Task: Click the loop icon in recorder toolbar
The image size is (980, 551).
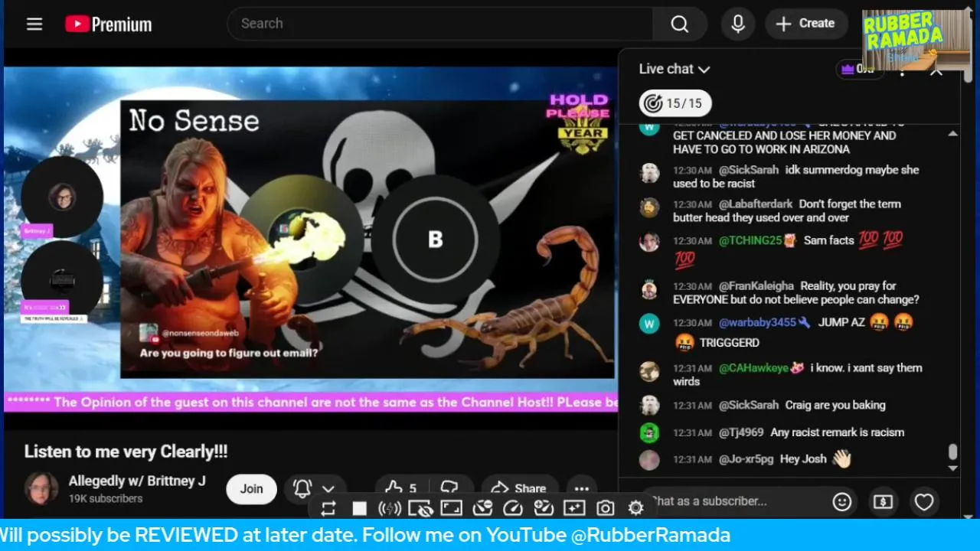Action: 328,508
